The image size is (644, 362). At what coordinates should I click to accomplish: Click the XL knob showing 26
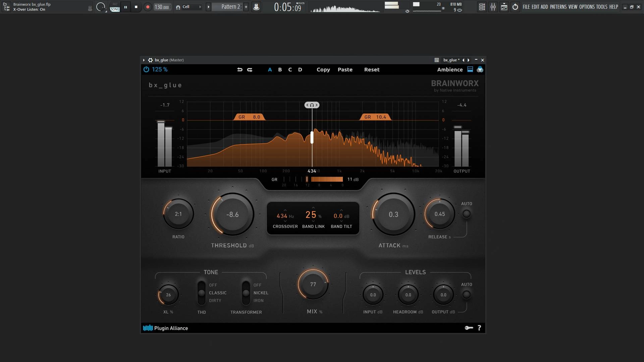[x=168, y=295]
